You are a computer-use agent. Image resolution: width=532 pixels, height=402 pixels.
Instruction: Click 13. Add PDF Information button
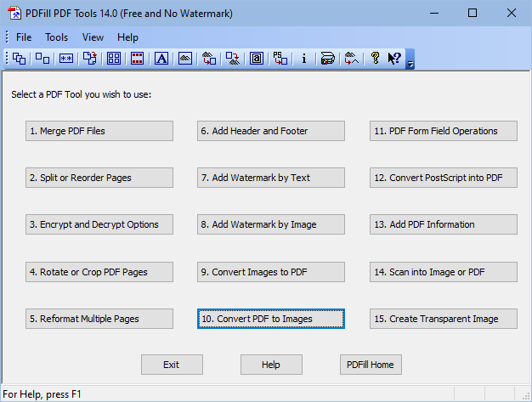(x=444, y=224)
